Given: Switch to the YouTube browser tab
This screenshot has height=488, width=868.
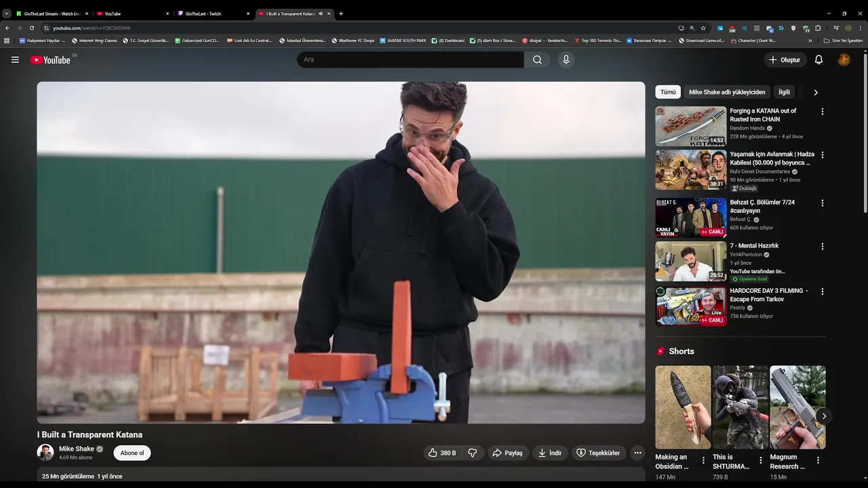Looking at the screenshot, I should pyautogui.click(x=132, y=14).
